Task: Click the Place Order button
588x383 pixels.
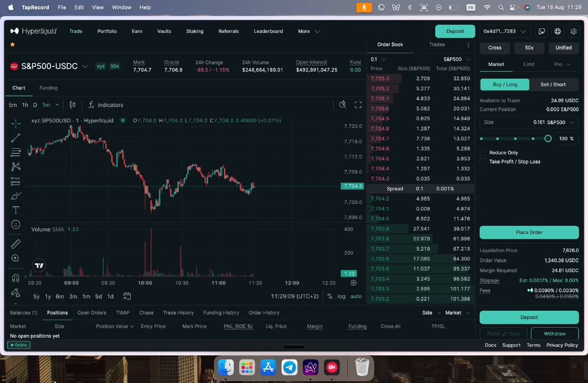Action: 529,232
